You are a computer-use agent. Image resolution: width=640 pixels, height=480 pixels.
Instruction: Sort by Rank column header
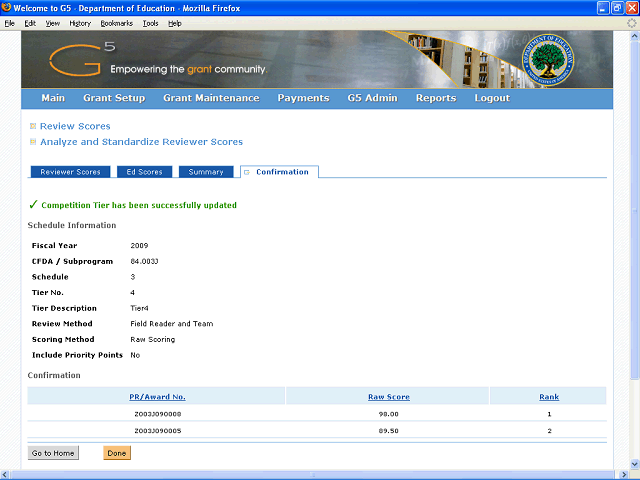(549, 397)
